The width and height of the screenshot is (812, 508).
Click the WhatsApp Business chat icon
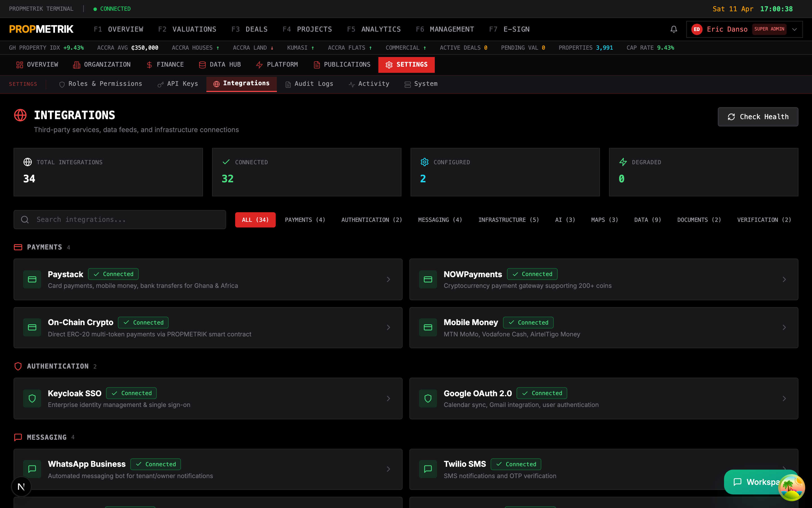32,469
